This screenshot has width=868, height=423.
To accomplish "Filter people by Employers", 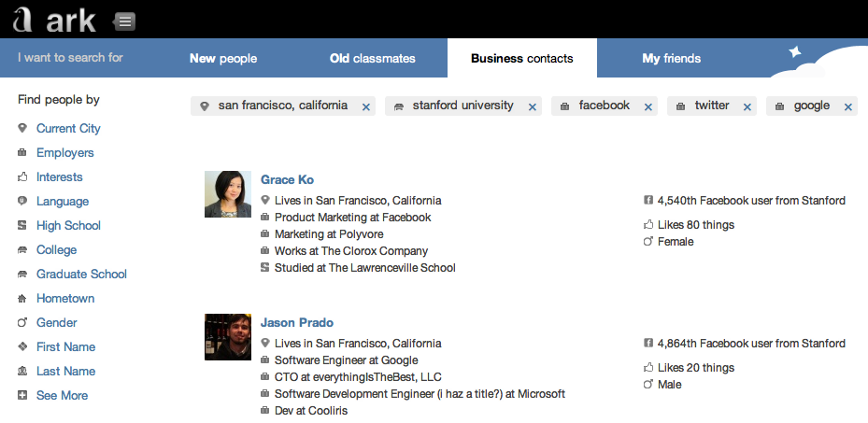I will [64, 152].
